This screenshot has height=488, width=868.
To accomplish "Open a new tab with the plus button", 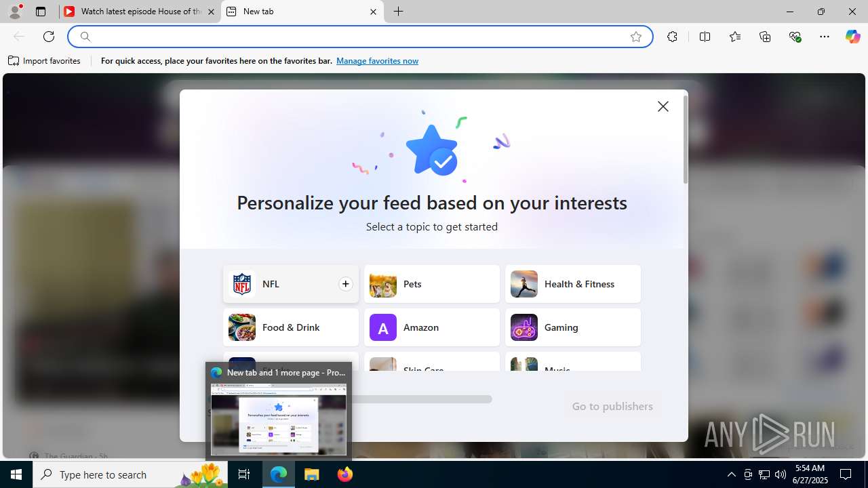I will [399, 12].
